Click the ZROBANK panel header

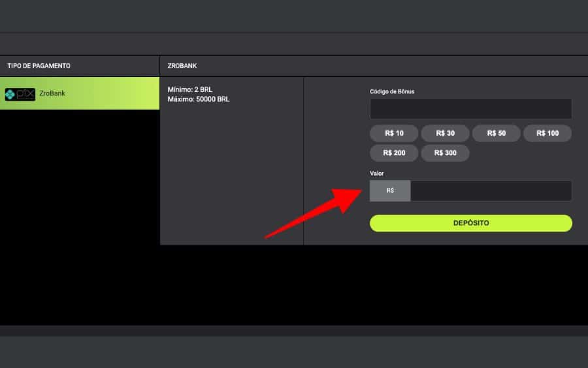pos(182,66)
